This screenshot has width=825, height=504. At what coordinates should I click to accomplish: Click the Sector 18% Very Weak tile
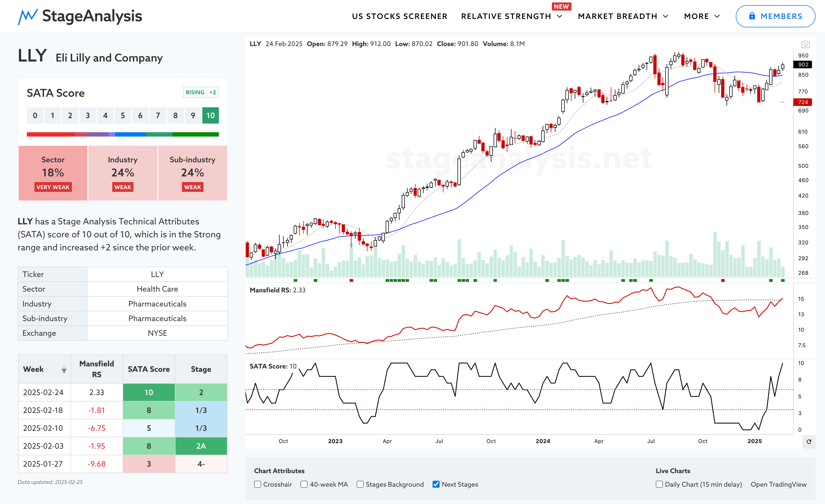53,173
